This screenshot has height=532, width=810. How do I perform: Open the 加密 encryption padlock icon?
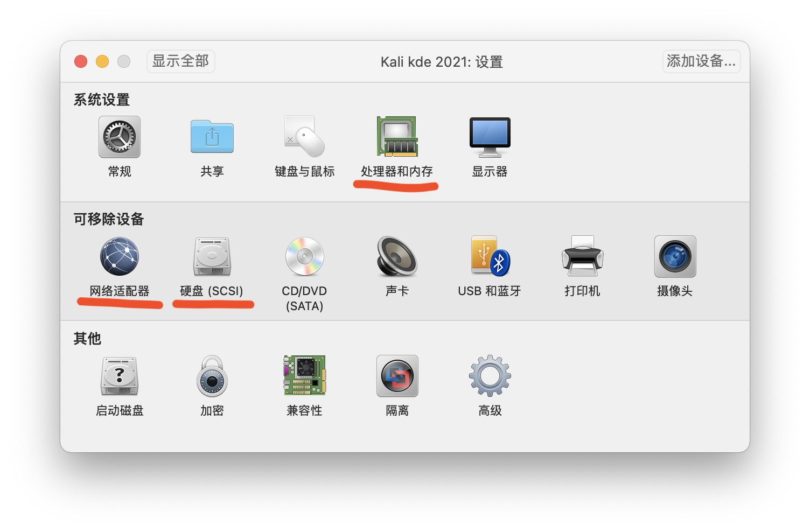pos(212,376)
